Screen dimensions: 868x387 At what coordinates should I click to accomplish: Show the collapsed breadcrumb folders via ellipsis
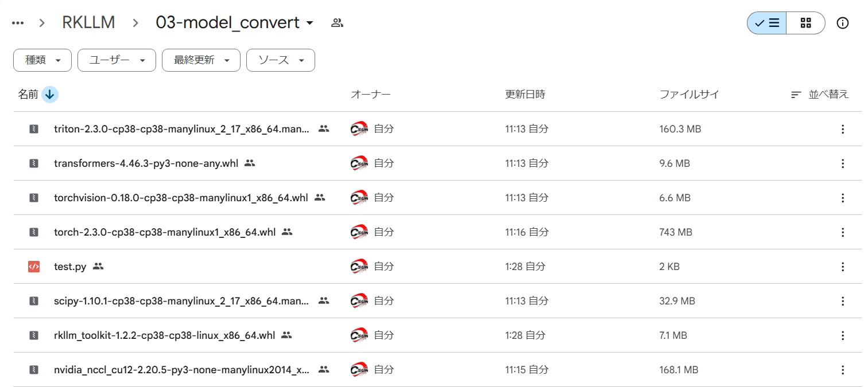pyautogui.click(x=18, y=23)
